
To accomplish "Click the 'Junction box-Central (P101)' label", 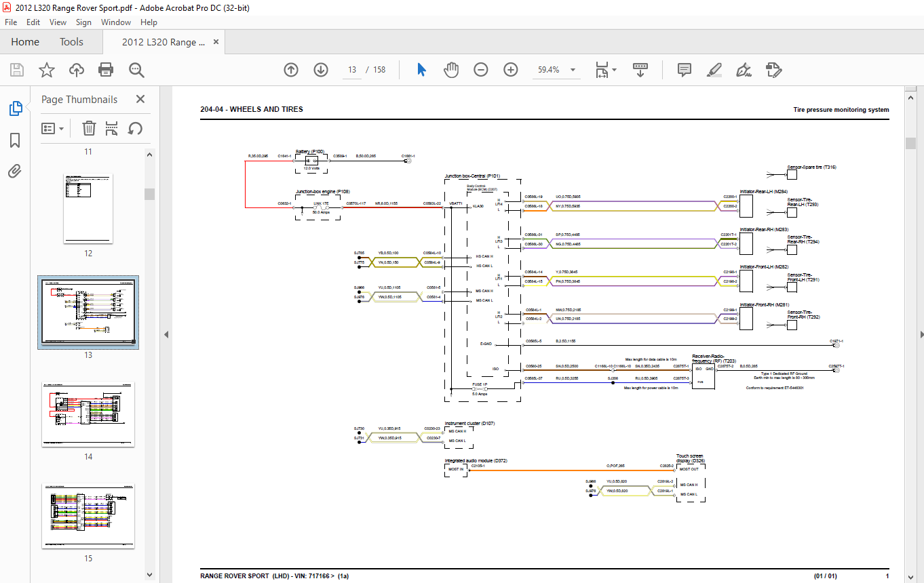I will (x=472, y=176).
